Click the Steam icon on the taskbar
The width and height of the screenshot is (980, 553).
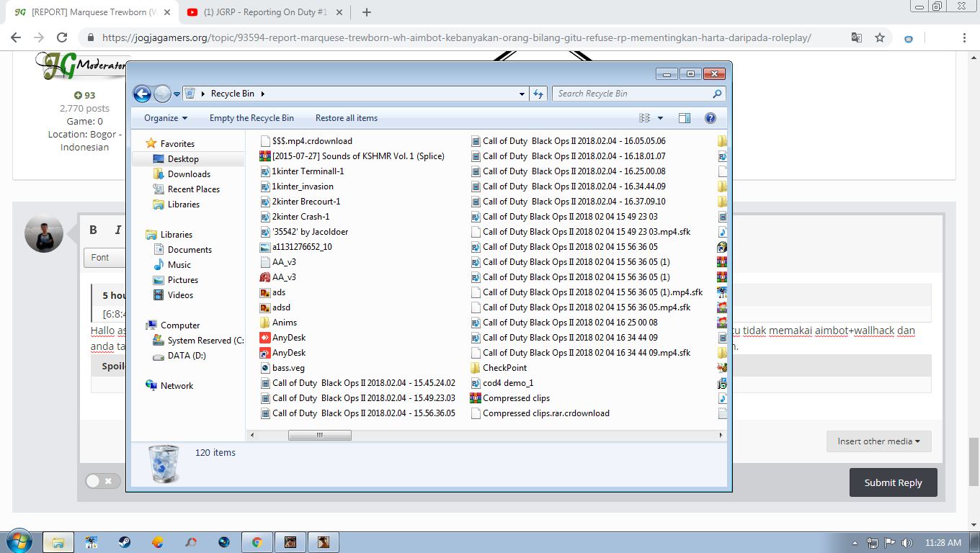pos(125,542)
